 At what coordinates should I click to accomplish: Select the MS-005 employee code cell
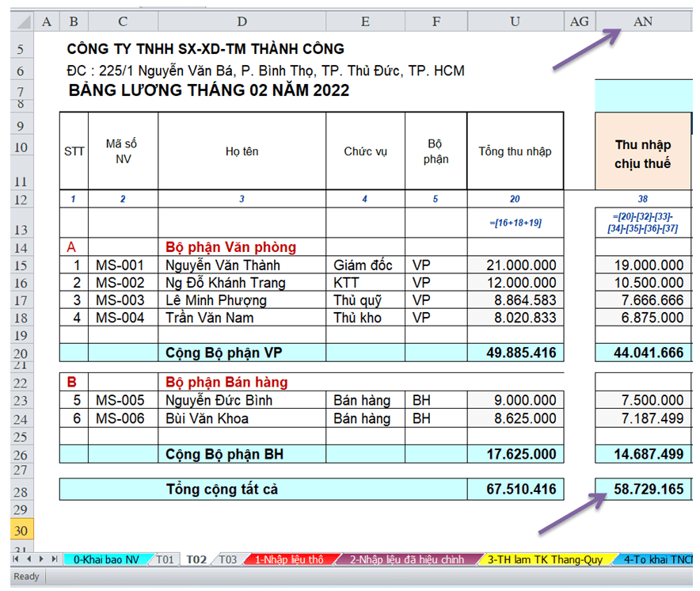click(122, 400)
